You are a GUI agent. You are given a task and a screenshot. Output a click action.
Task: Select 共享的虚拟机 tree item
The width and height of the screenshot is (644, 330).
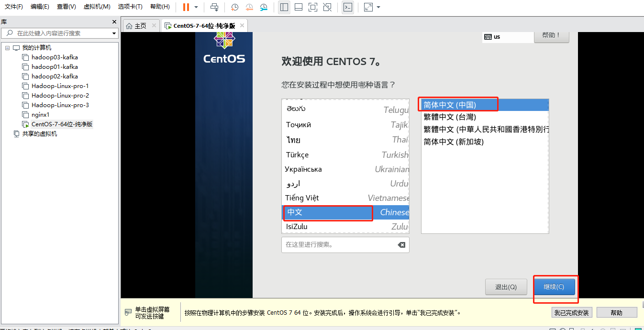point(40,134)
